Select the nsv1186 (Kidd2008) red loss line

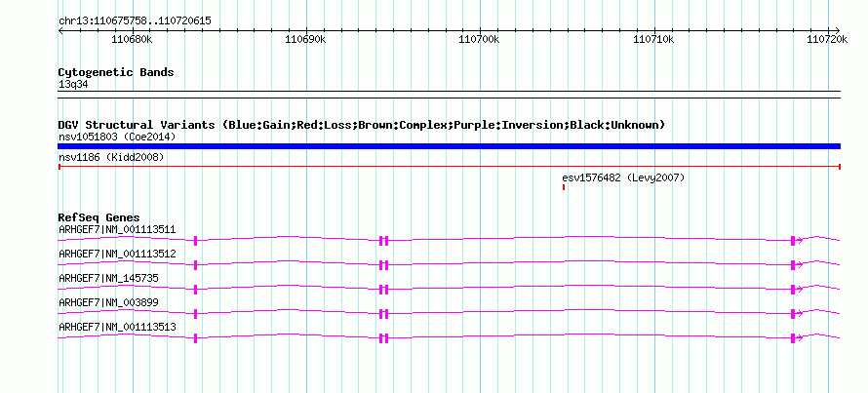[x=449, y=166]
